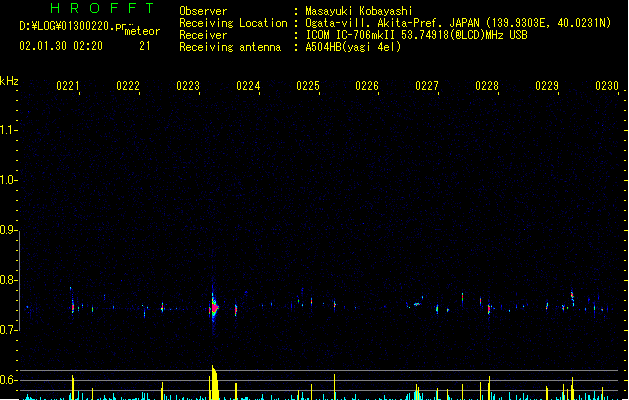
Task: Click the 0225 time marker
Action: pos(308,86)
